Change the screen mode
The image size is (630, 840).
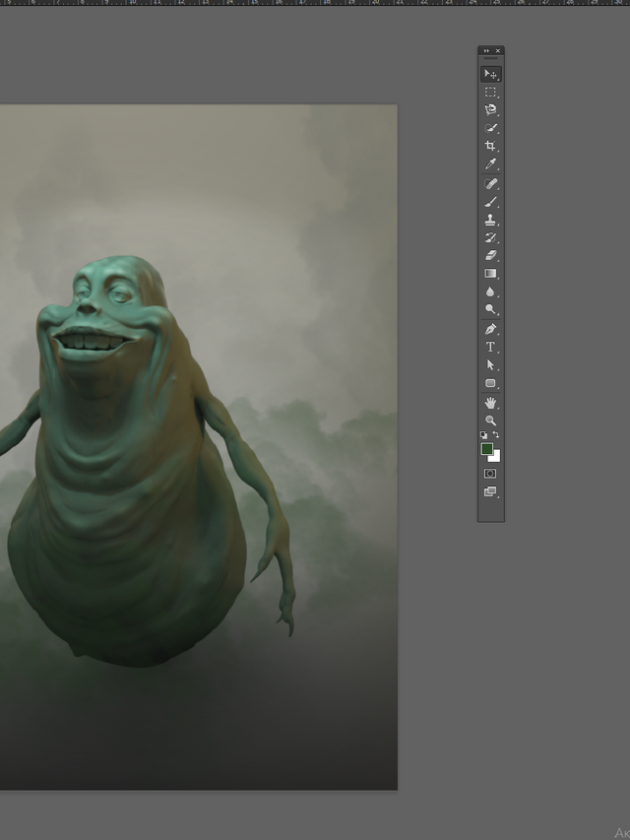(x=490, y=491)
